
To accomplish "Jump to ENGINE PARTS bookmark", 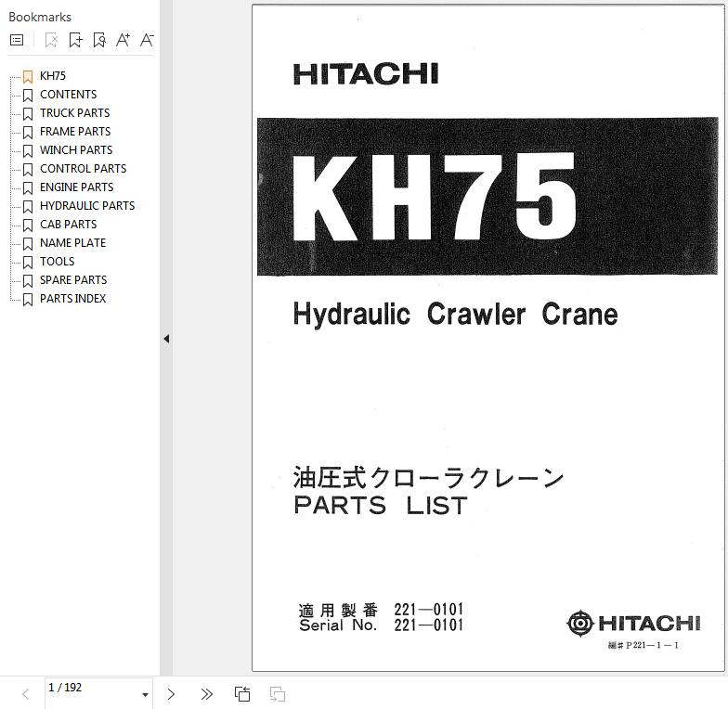I will tap(76, 187).
